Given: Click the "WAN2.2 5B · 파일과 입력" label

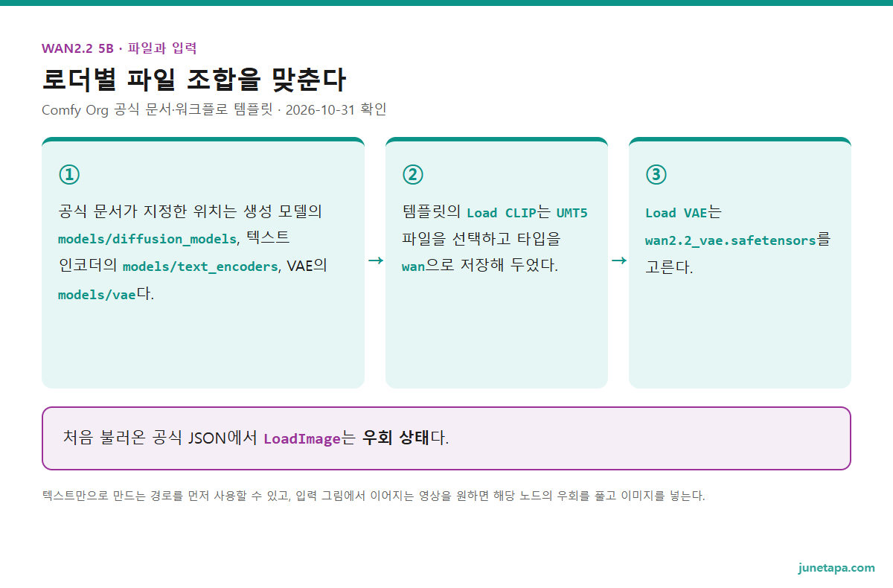Looking at the screenshot, I should (x=119, y=48).
